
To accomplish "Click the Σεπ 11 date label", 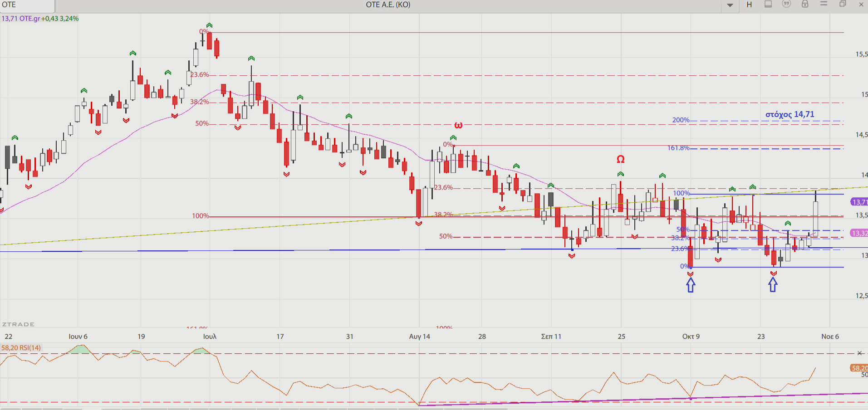I will (551, 337).
